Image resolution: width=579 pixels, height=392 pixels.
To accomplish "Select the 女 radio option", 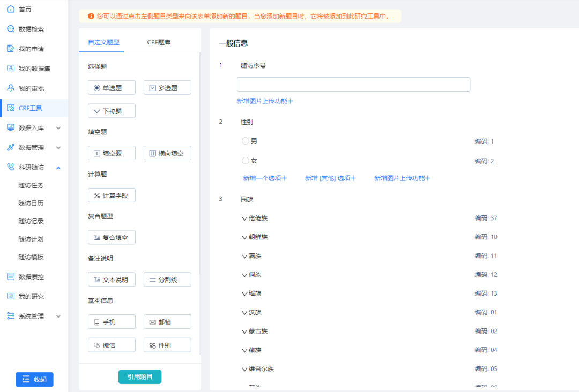I will click(x=246, y=161).
